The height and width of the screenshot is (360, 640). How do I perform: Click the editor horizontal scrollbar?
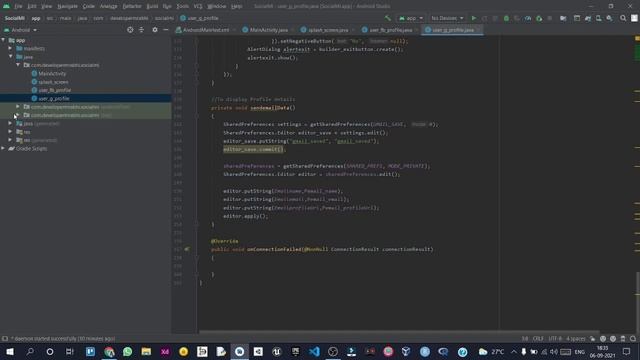pos(399,332)
